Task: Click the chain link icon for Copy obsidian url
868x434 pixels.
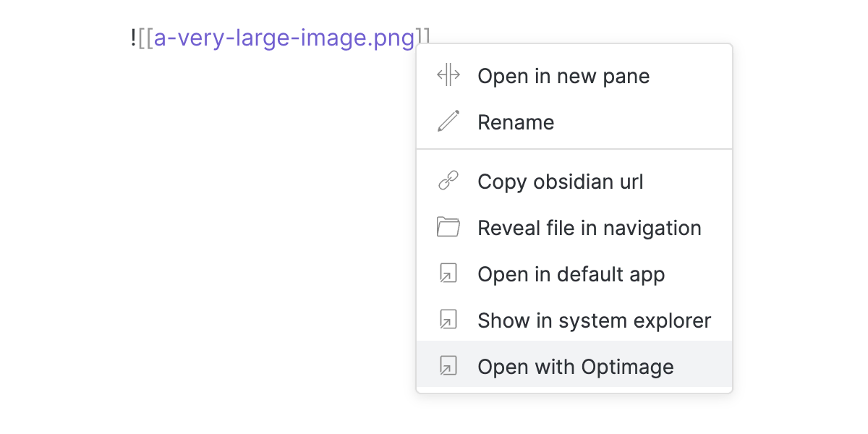Action: [x=448, y=180]
